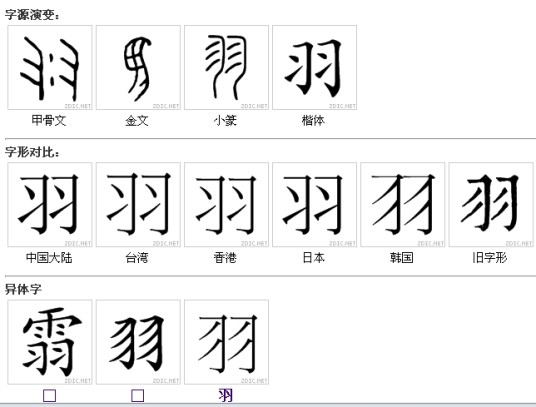This screenshot has width=536, height=407.
Task: Select the 日本 glyph form image
Action: 314,205
